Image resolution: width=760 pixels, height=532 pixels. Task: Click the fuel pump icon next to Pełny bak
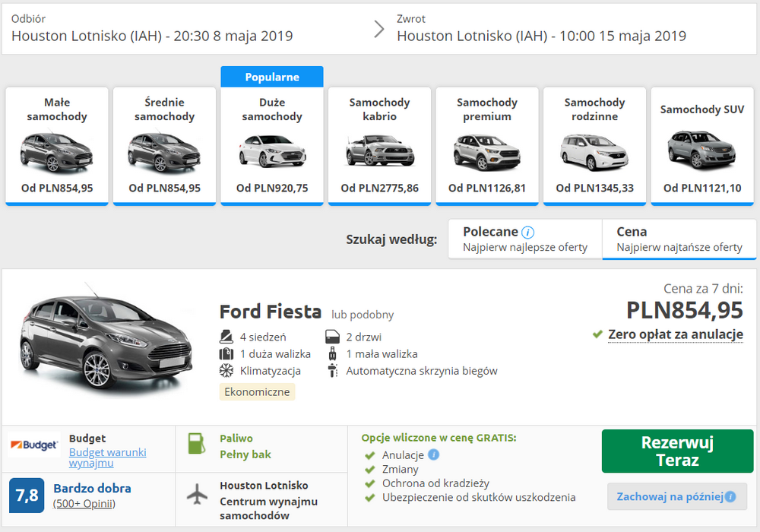tap(195, 443)
